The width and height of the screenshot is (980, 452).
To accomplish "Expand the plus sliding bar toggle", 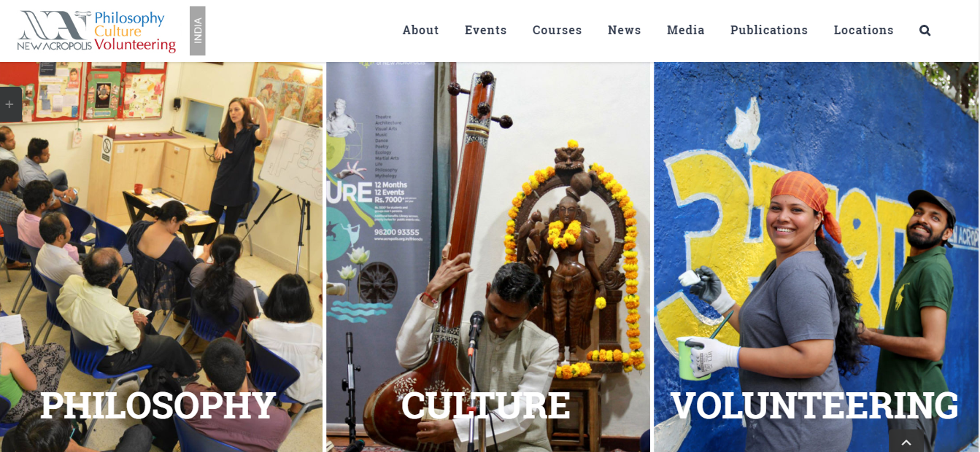I will pyautogui.click(x=9, y=104).
